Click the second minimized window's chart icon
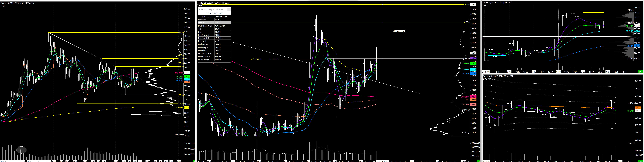The width and height of the screenshot is (644, 162). tap(29, 161)
